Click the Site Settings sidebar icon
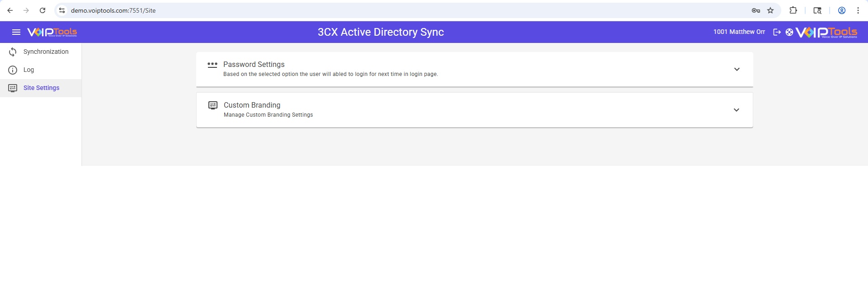Viewport: 868px width, 293px height. click(13, 88)
